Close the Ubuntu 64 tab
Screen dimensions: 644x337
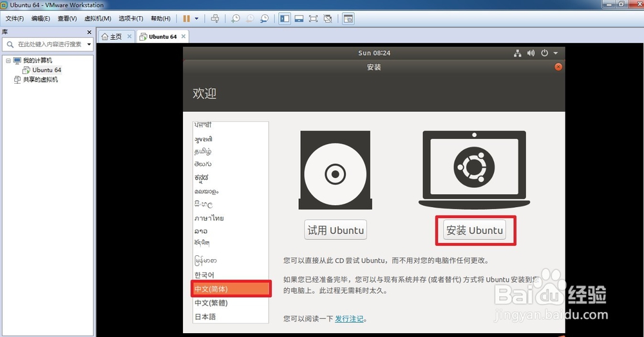(x=184, y=36)
